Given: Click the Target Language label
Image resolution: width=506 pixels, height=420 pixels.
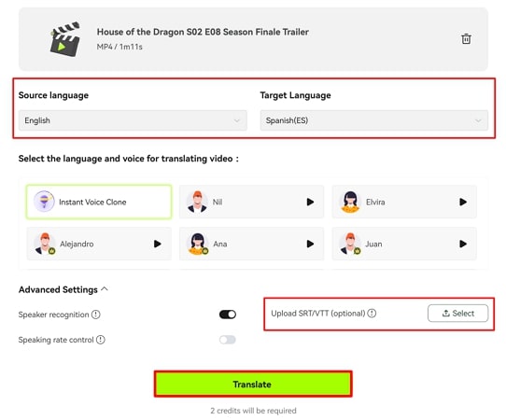Looking at the screenshot, I should (296, 95).
